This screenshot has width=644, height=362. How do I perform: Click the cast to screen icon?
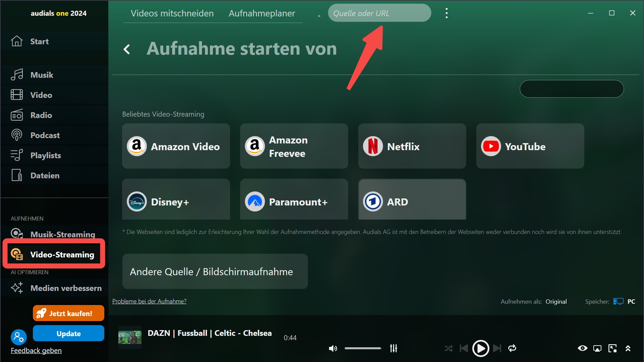[x=597, y=349]
